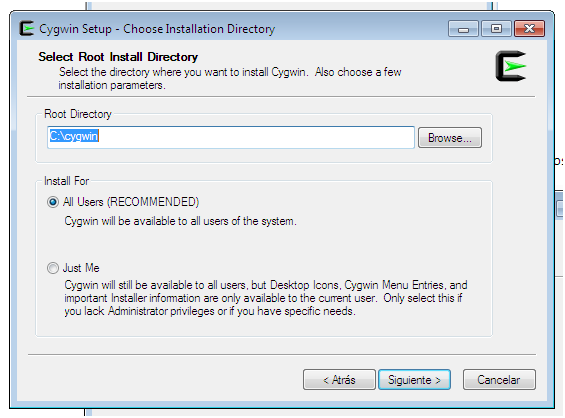565x418 pixels.
Task: Continue with the Siguiente button
Action: tap(414, 380)
